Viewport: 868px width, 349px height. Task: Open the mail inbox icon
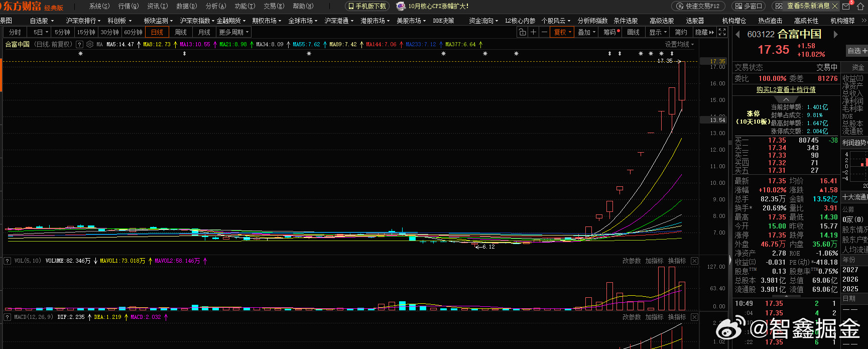846,6
